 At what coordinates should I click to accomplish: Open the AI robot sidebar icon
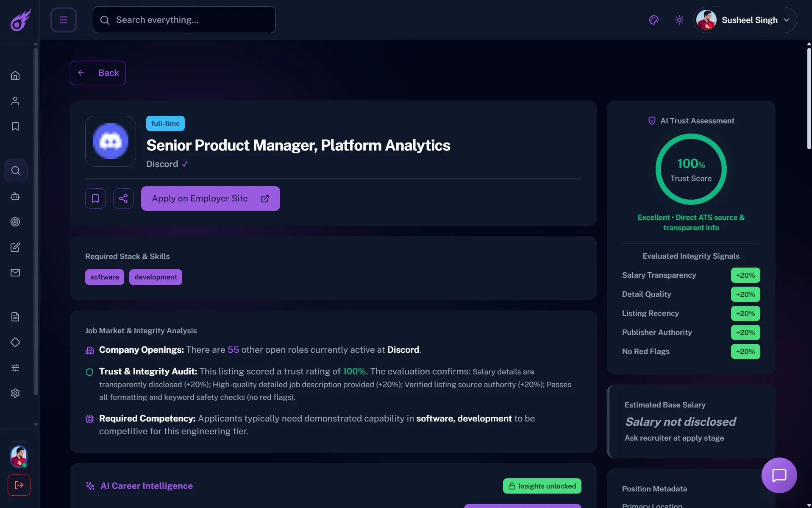[15, 196]
